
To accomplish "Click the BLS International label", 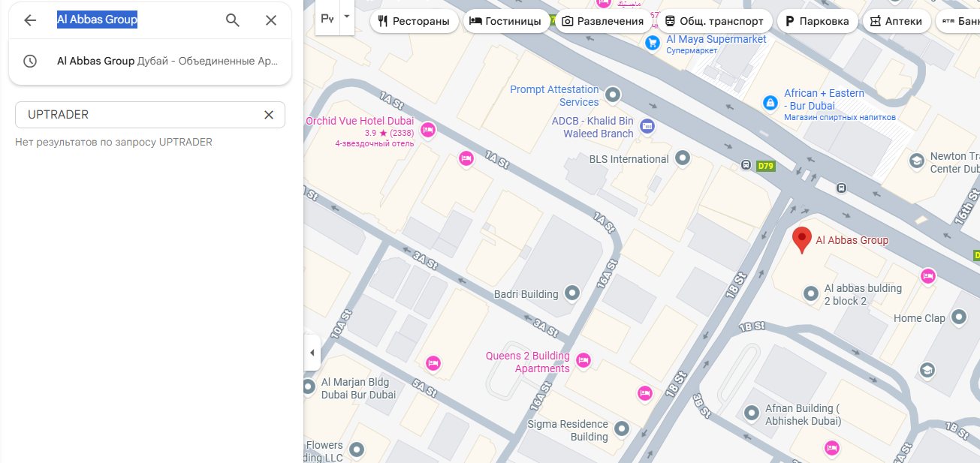I will [x=629, y=159].
